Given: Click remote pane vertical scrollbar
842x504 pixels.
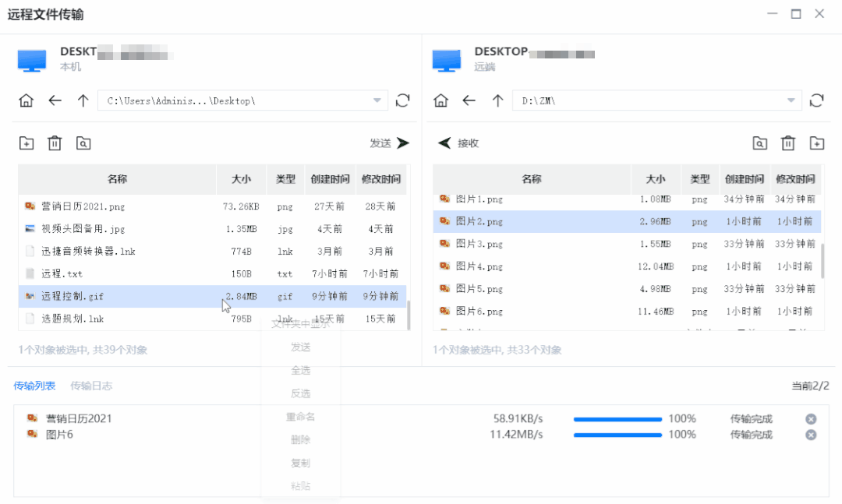Looking at the screenshot, I should (823, 260).
